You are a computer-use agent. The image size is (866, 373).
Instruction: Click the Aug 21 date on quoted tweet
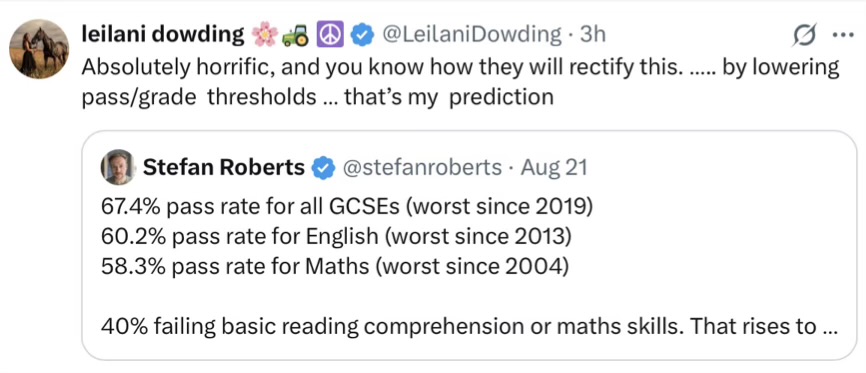pyautogui.click(x=553, y=168)
